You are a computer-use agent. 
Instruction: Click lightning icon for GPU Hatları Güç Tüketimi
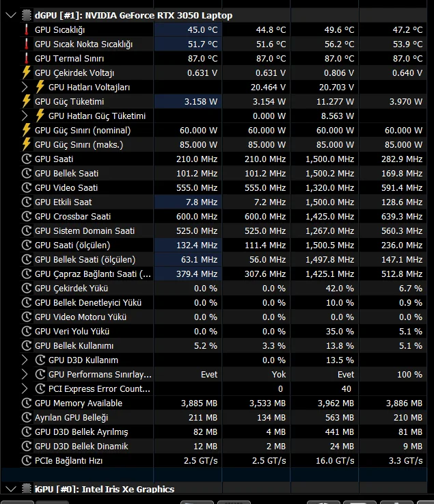tap(40, 116)
